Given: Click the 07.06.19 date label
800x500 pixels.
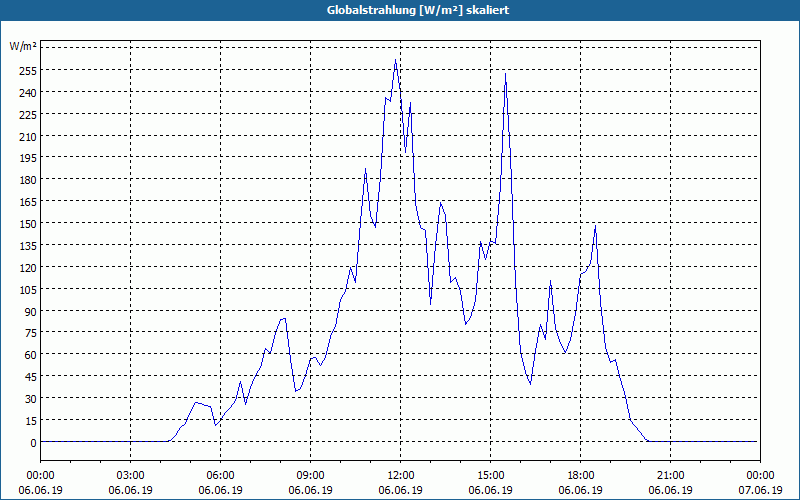Looking at the screenshot, I should (760, 490).
